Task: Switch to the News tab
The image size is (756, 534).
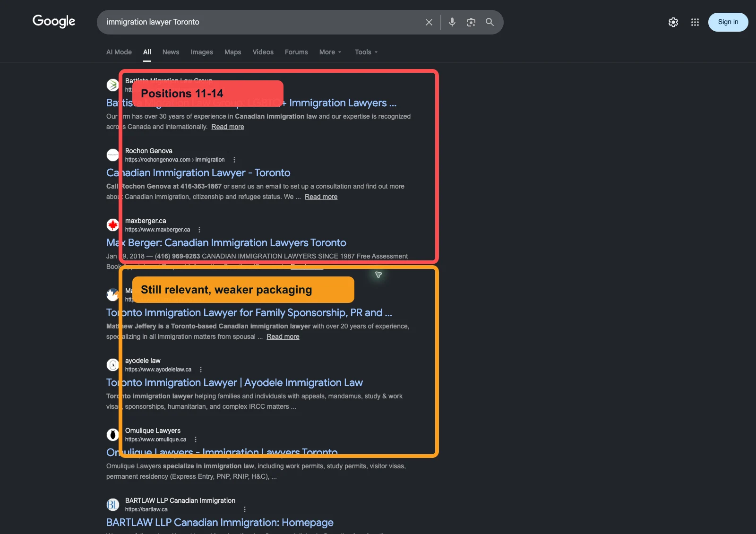Action: pyautogui.click(x=171, y=52)
